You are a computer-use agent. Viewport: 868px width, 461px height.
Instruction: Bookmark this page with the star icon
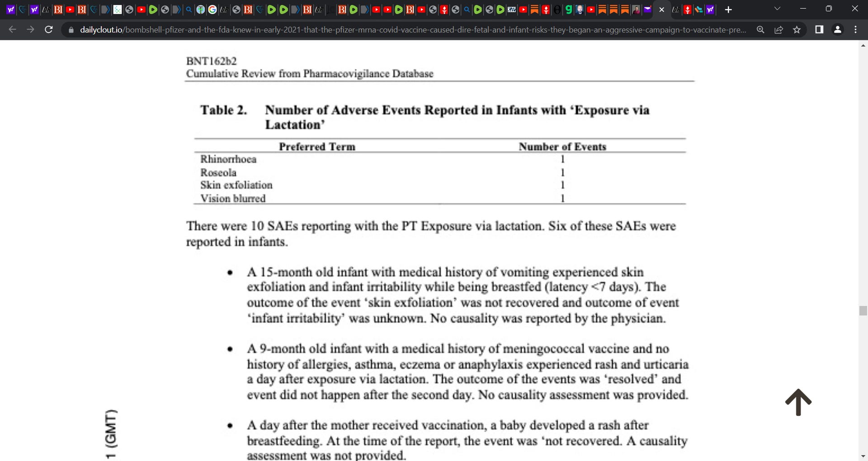pyautogui.click(x=797, y=30)
